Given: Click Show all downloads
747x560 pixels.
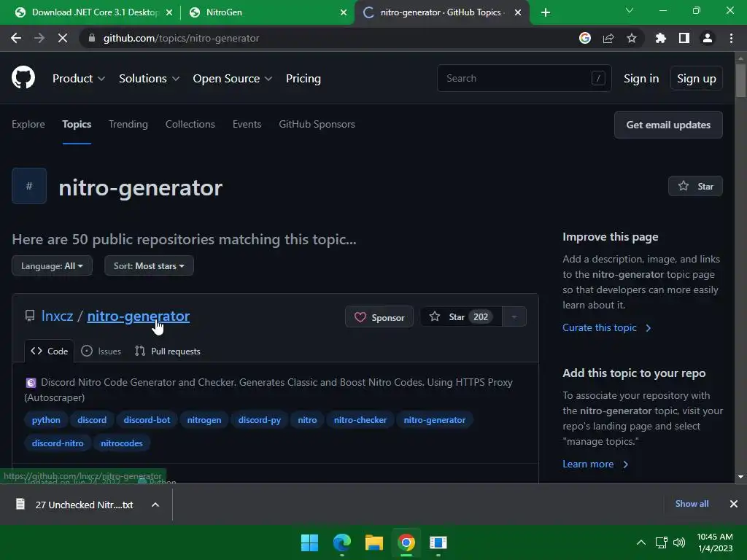Looking at the screenshot, I should click(692, 504).
